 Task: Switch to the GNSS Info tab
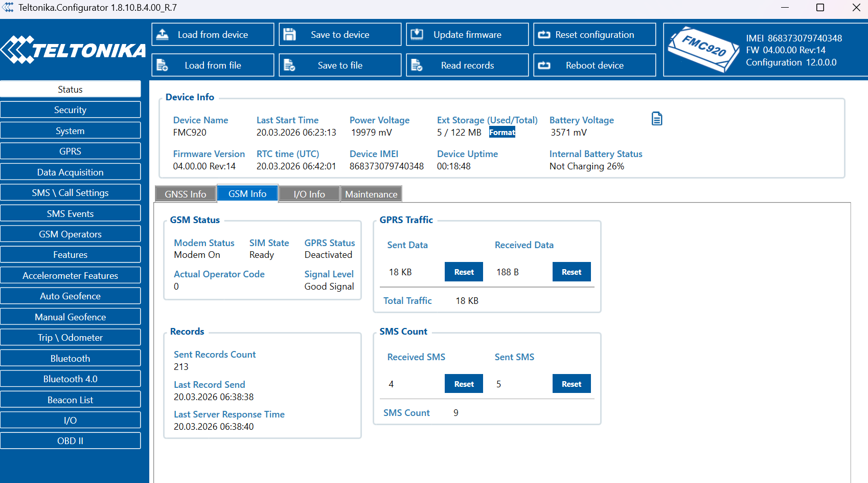tap(186, 194)
